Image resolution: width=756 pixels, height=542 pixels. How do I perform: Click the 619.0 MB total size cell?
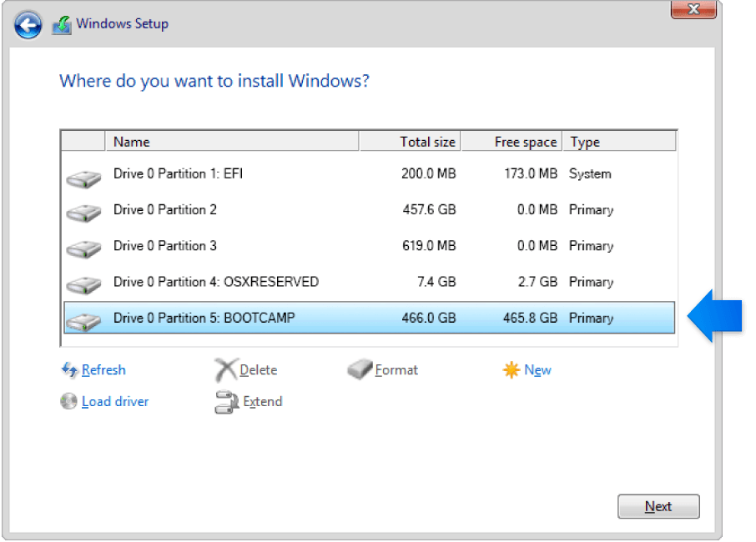(x=429, y=246)
